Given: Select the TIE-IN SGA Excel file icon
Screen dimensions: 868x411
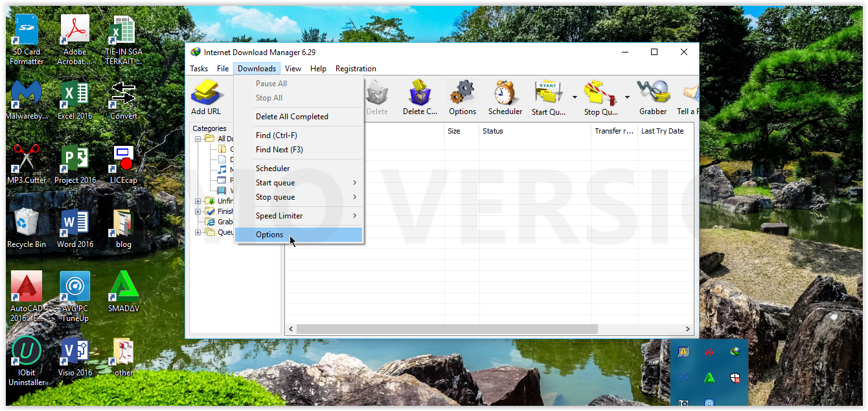Looking at the screenshot, I should tap(124, 40).
